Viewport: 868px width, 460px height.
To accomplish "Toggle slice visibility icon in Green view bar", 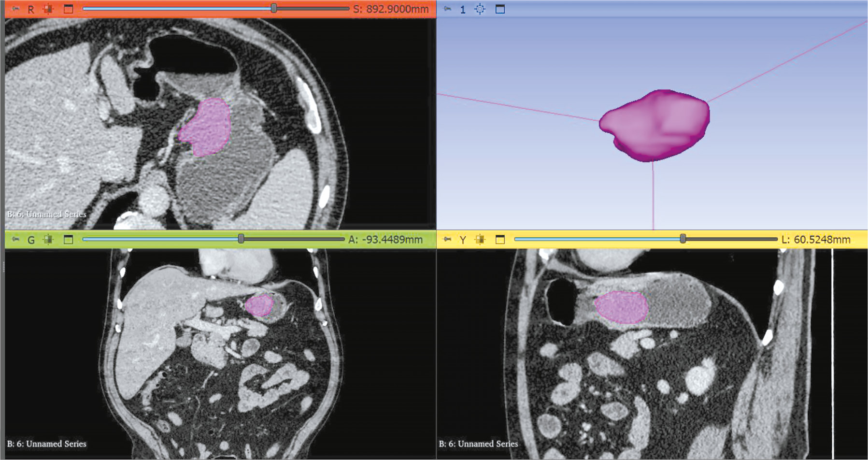I will [48, 240].
